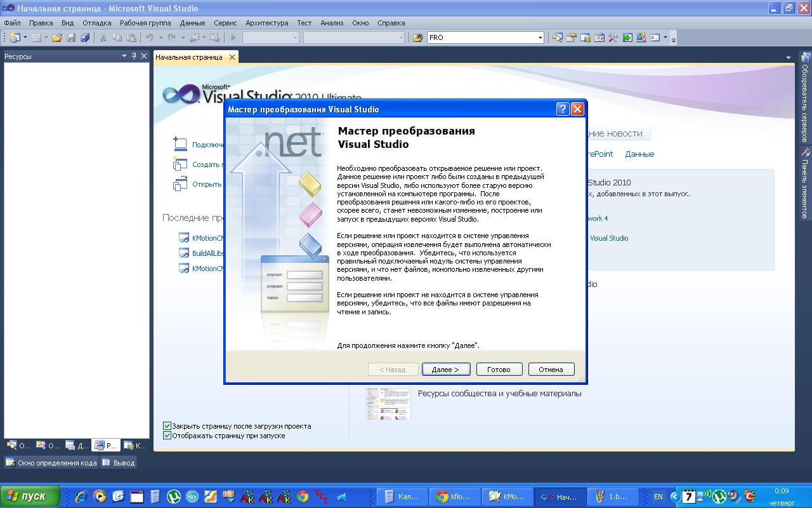The width and height of the screenshot is (812, 508).
Task: Click the Save All toolbar icon
Action: (85, 38)
